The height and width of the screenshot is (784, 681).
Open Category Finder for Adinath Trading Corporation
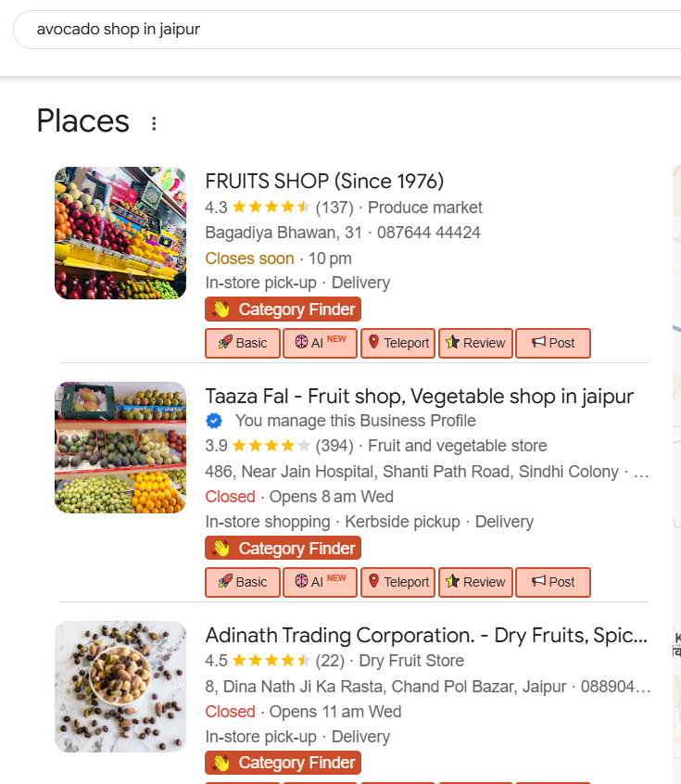pyautogui.click(x=283, y=763)
